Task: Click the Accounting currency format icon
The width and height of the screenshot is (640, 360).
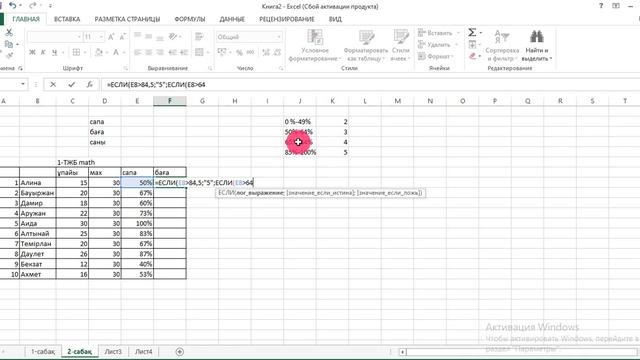Action: pos(222,52)
